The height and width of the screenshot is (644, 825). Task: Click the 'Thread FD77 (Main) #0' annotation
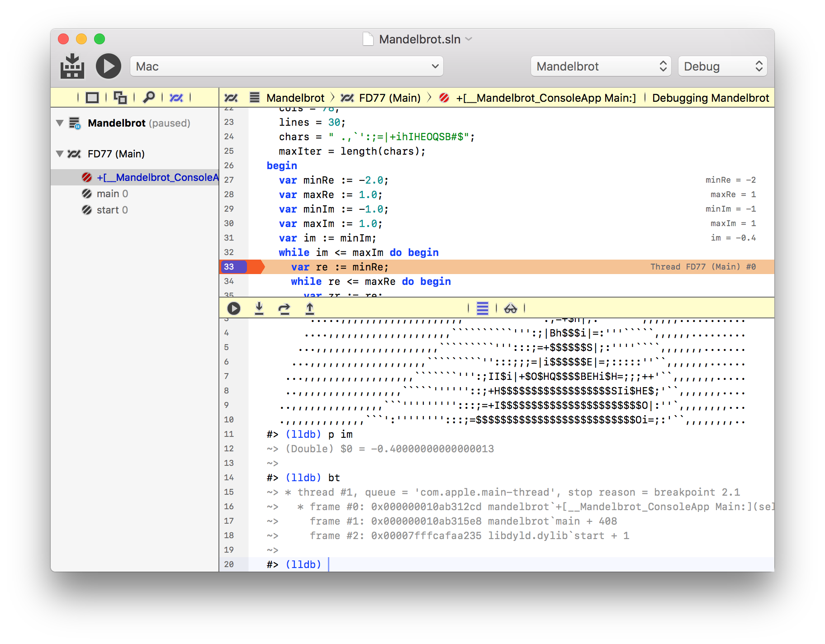pyautogui.click(x=703, y=267)
